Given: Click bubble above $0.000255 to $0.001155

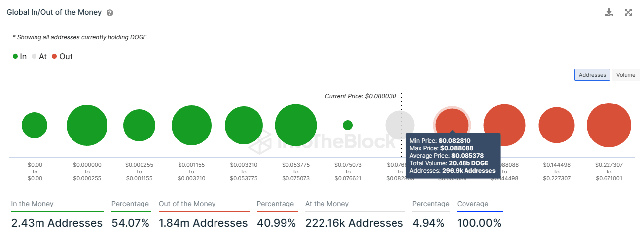Looking at the screenshot, I should (140, 125).
